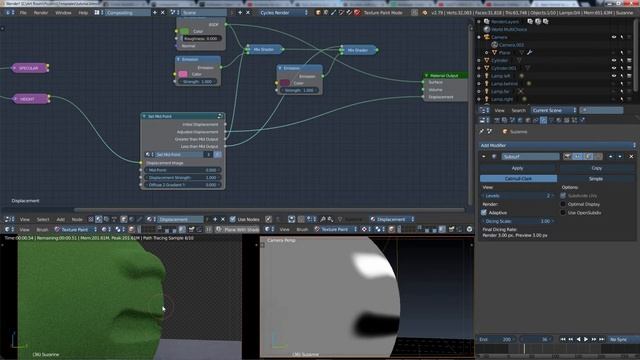Toggle Subsurf modifier render visibility camera icon
The width and height of the screenshot is (640, 360).
coord(567,156)
